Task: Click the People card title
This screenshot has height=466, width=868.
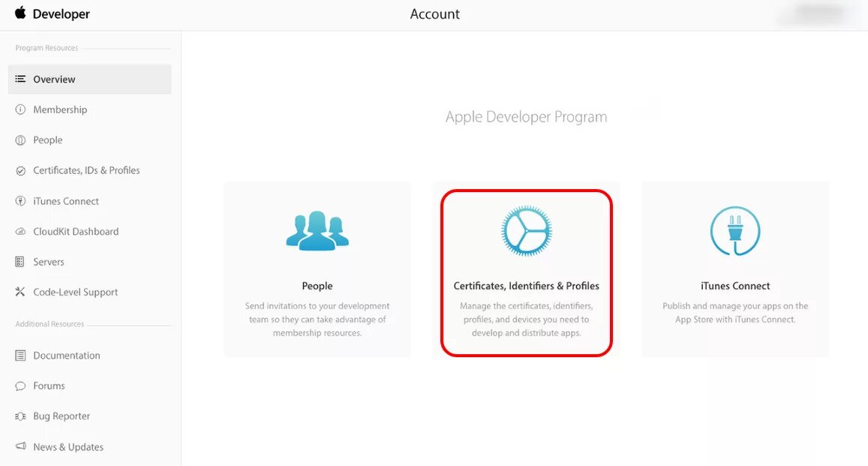Action: [x=317, y=286]
